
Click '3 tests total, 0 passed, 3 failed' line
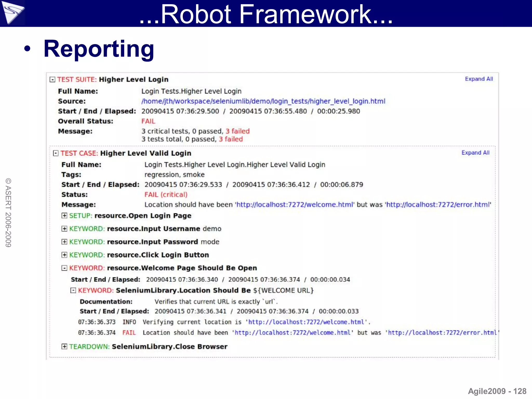pyautogui.click(x=192, y=139)
